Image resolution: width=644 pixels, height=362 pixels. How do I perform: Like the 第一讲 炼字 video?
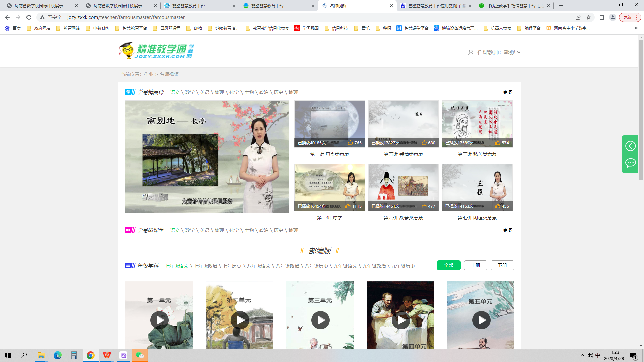(x=348, y=206)
